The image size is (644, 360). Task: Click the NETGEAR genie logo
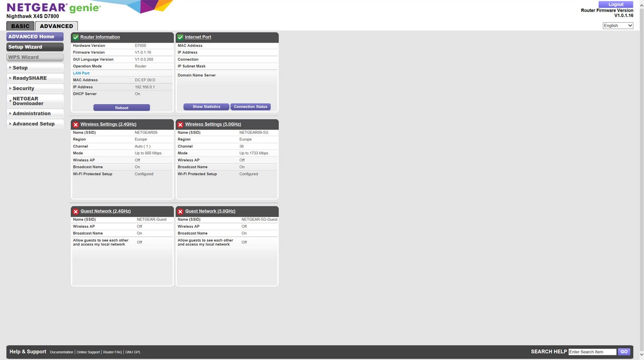coord(53,8)
